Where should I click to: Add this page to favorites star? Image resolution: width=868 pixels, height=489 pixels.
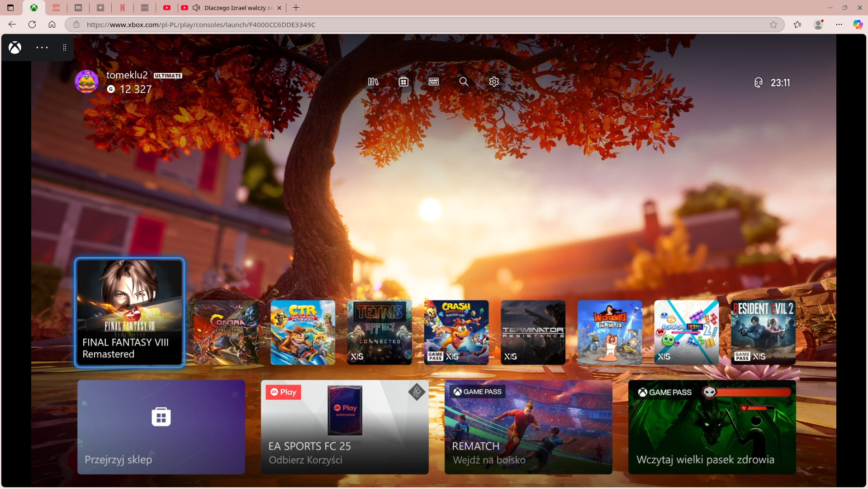point(773,24)
